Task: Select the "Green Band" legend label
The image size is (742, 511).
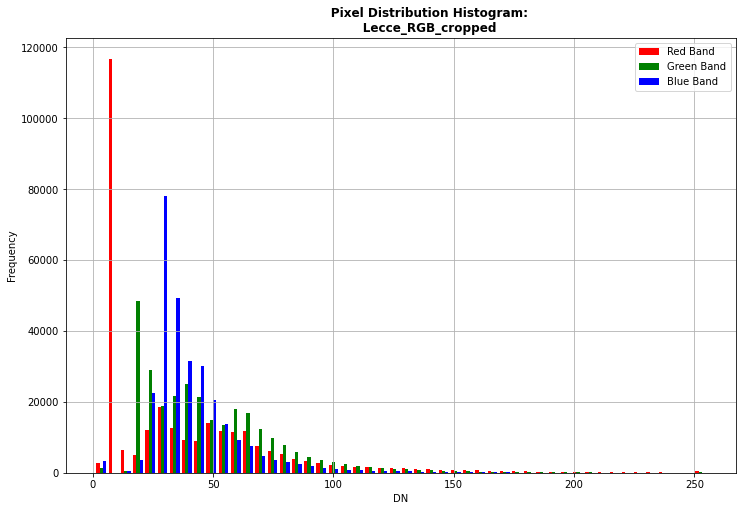Action: [x=695, y=66]
